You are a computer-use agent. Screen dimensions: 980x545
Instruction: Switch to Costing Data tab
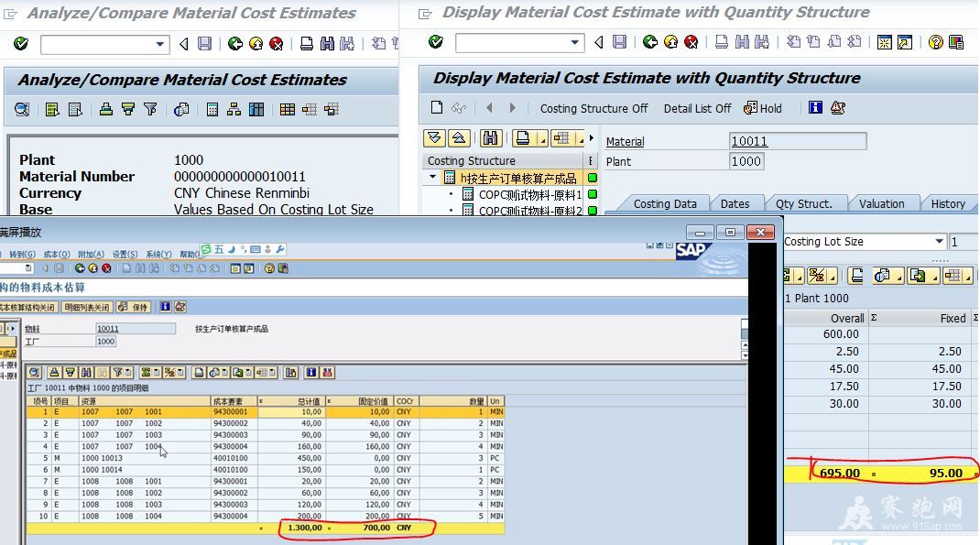(664, 203)
